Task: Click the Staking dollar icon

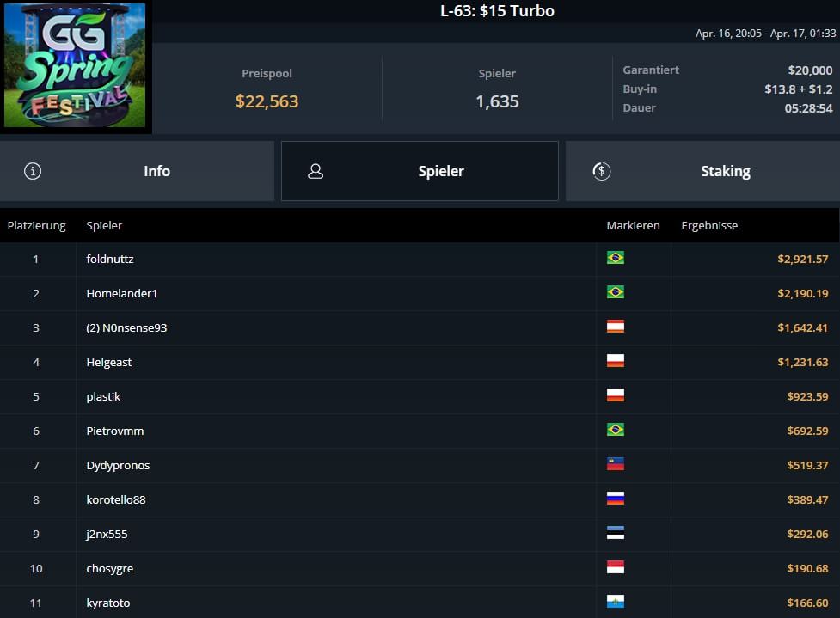Action: [602, 171]
